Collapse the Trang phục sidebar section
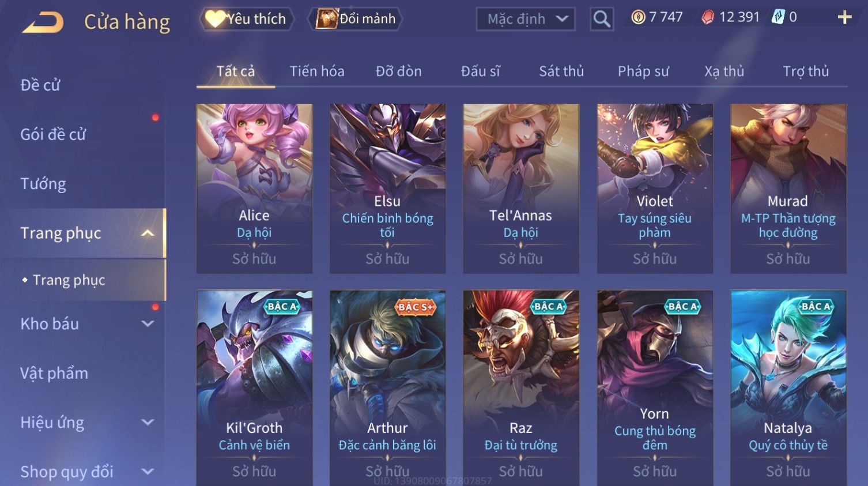Image resolution: width=868 pixels, height=486 pixels. tap(148, 233)
